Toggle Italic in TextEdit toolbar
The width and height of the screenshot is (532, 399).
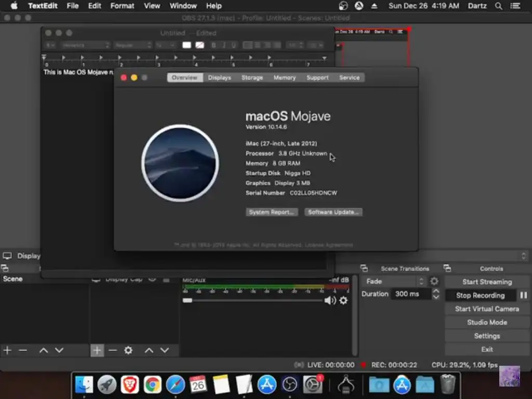[x=224, y=45]
